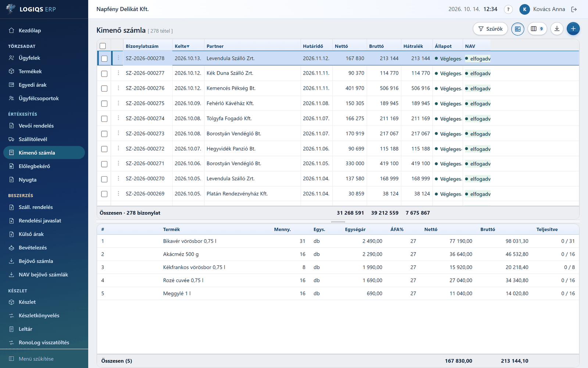Select the Meggylé 1 l line item

coord(338,293)
